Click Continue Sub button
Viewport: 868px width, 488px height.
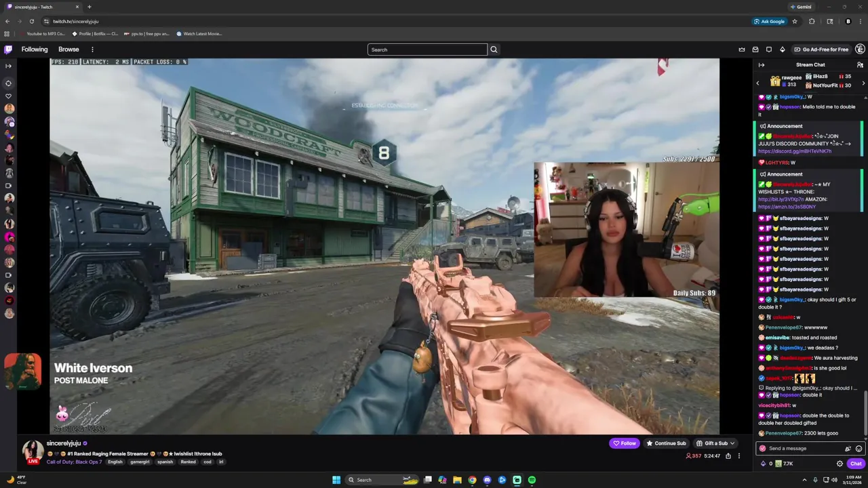(x=666, y=443)
